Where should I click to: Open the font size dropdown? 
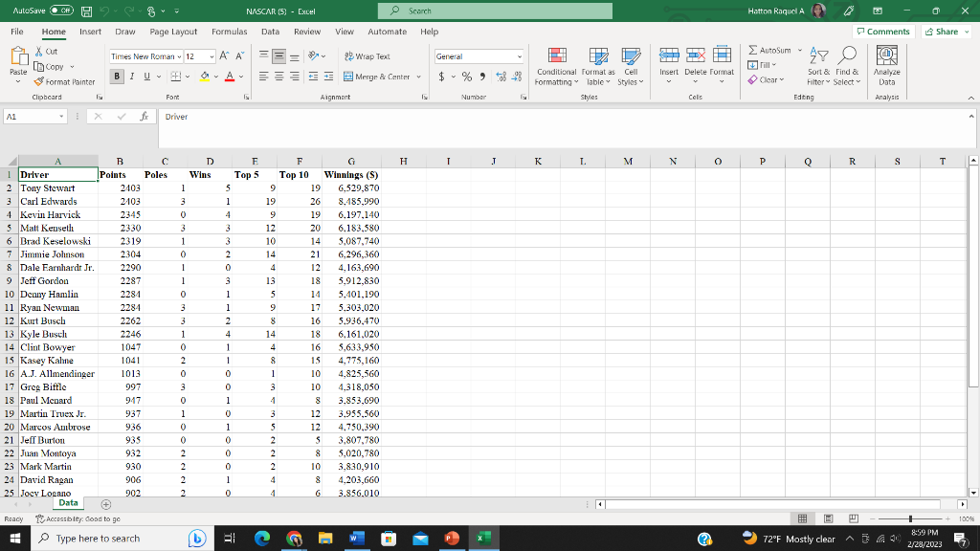212,56
